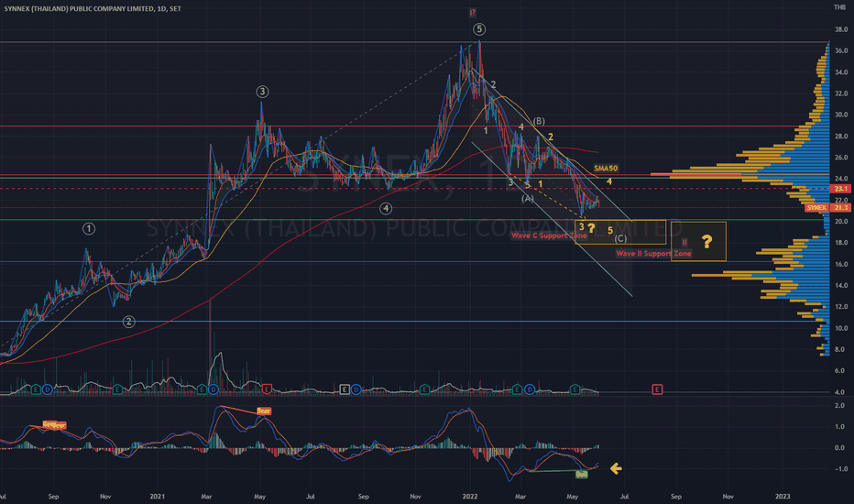
Task: Click the Wave C Support Zone label
Action: click(x=549, y=236)
